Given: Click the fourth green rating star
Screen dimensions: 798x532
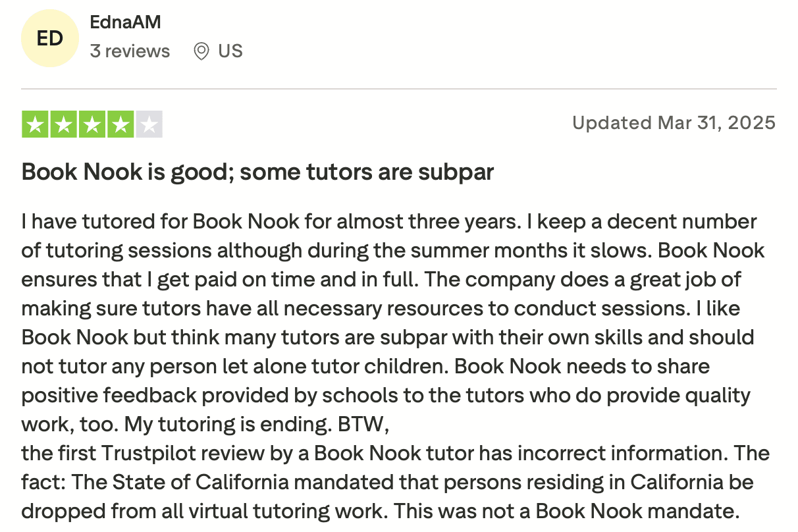Looking at the screenshot, I should [x=120, y=124].
